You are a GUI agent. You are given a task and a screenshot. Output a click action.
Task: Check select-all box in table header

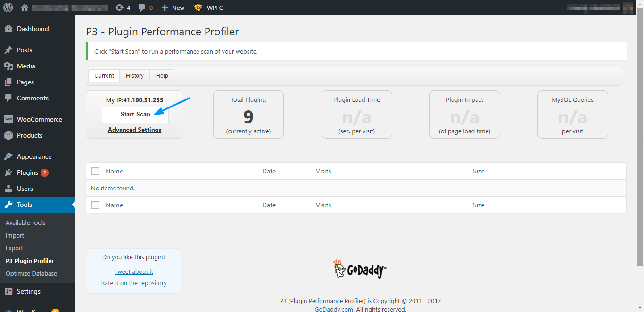point(95,171)
